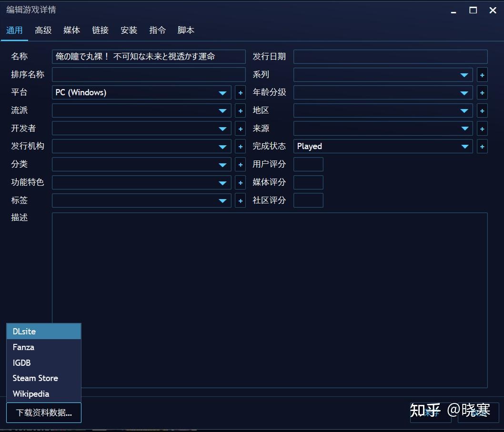Switch to the 媒体 tab
504x432 pixels.
point(71,30)
